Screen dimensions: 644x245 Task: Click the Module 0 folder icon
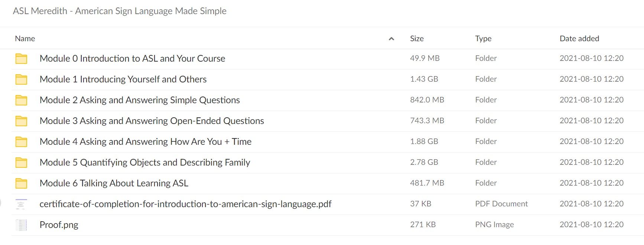point(21,59)
